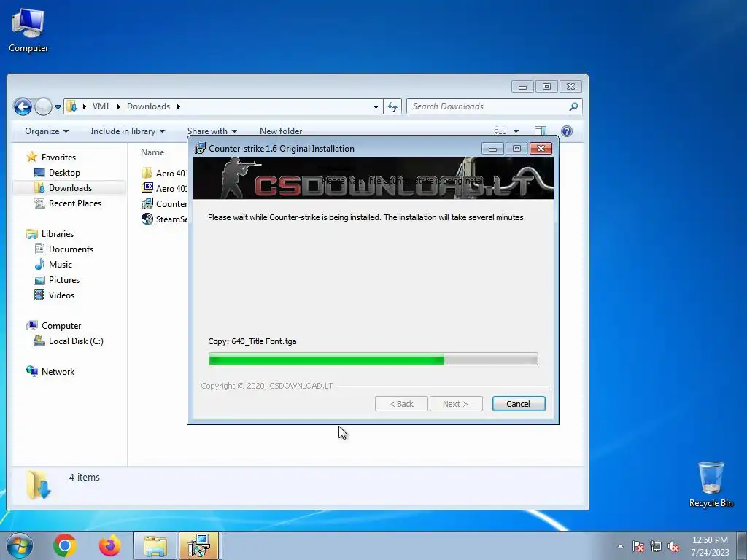
Task: Click the folder icon in the address bar
Action: [x=71, y=106]
